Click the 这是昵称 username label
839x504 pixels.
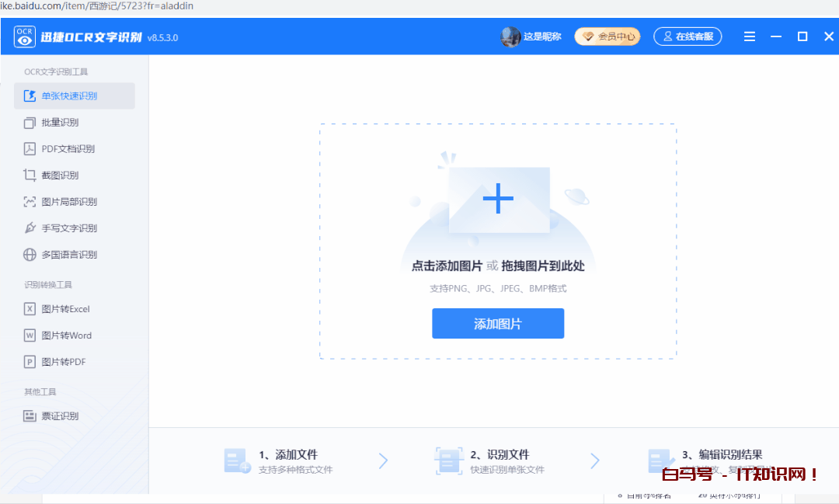[542, 36]
